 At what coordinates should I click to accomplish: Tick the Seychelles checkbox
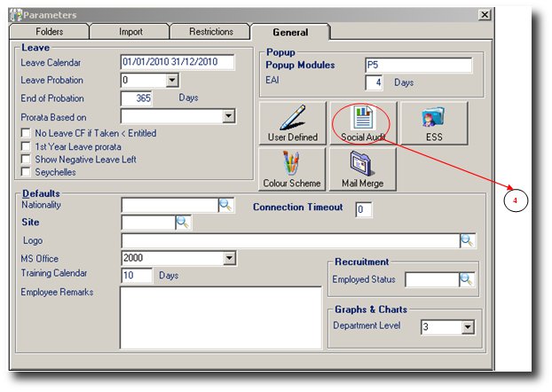tap(27, 172)
